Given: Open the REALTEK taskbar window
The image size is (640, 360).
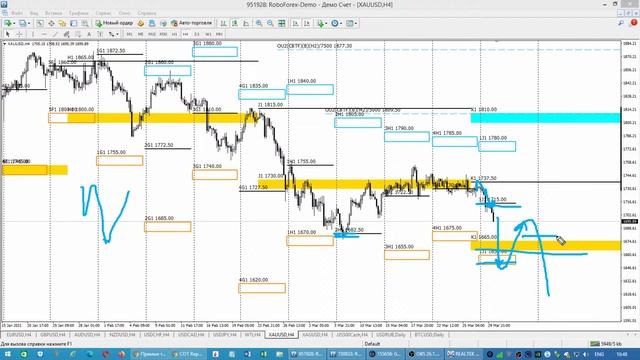Looking at the screenshot, I should 463,354.
